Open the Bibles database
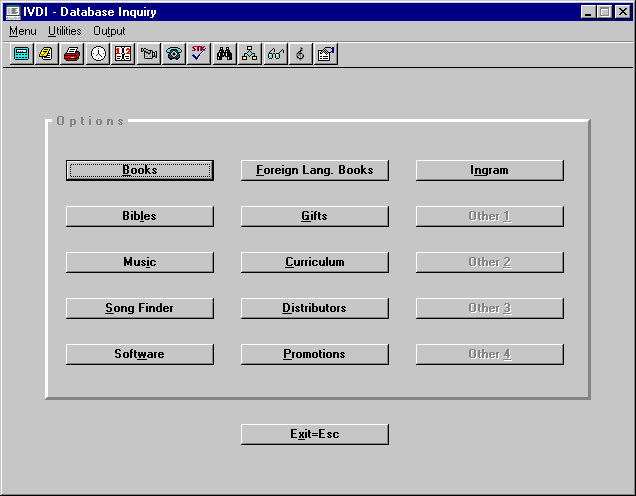 pyautogui.click(x=140, y=216)
